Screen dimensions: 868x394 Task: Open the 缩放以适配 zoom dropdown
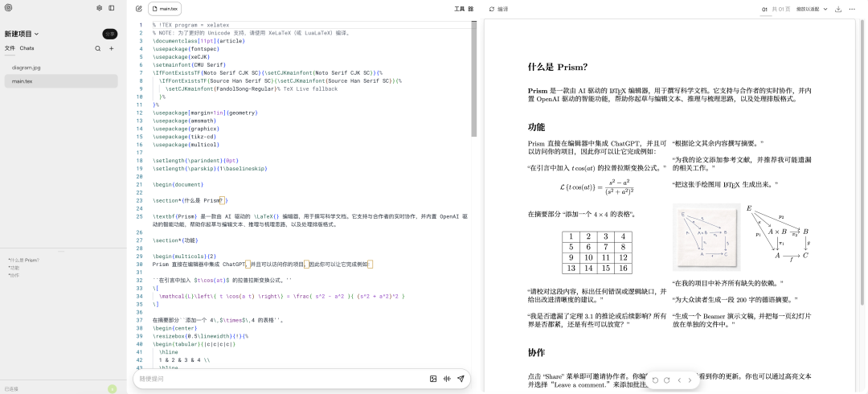click(x=812, y=9)
